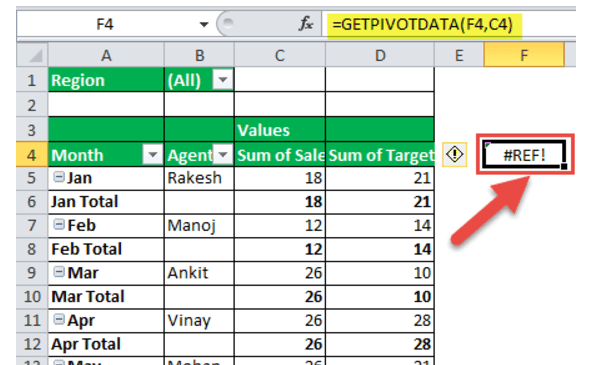603x365 pixels.
Task: Select the #REF! error cell
Action: pos(524,155)
